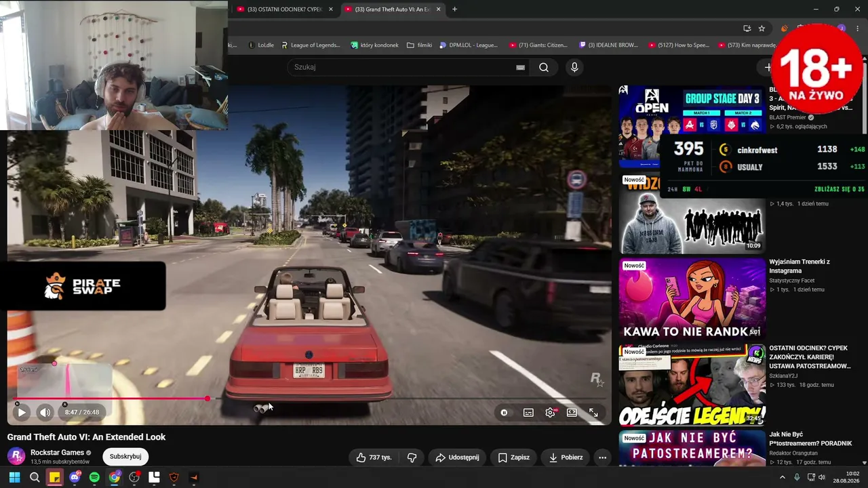Download video with Pobierz button
Viewport: 868px width, 488px height.
566,457
